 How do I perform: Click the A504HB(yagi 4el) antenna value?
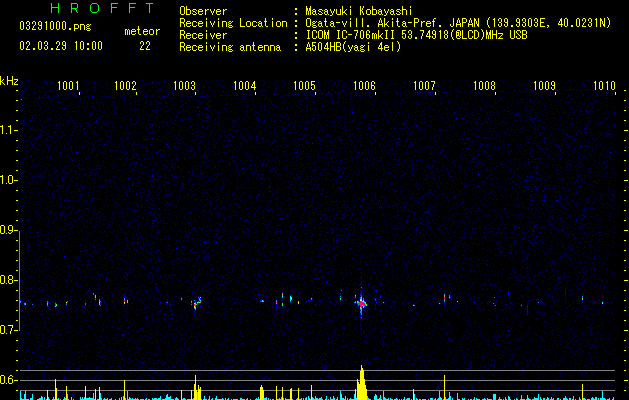pyautogui.click(x=353, y=47)
